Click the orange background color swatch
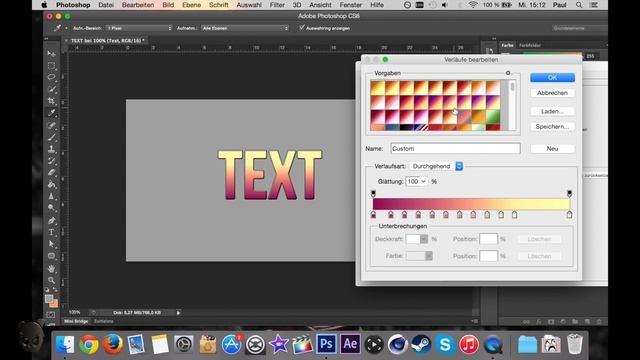 pyautogui.click(x=54, y=304)
